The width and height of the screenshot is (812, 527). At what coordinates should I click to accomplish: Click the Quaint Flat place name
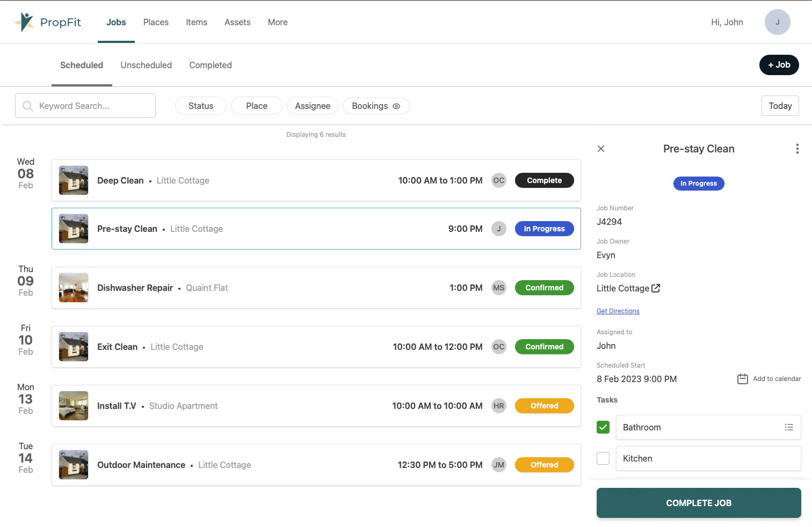coord(207,288)
